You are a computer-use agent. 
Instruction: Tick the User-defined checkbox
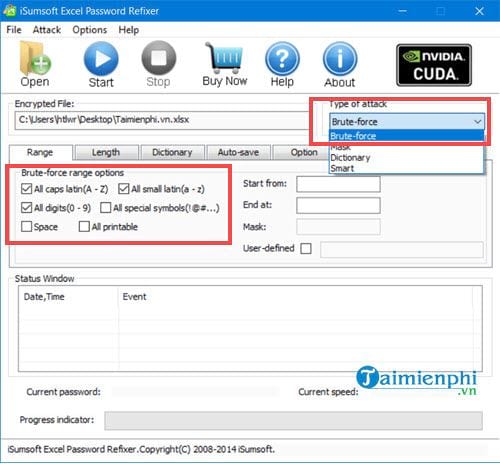pos(306,248)
